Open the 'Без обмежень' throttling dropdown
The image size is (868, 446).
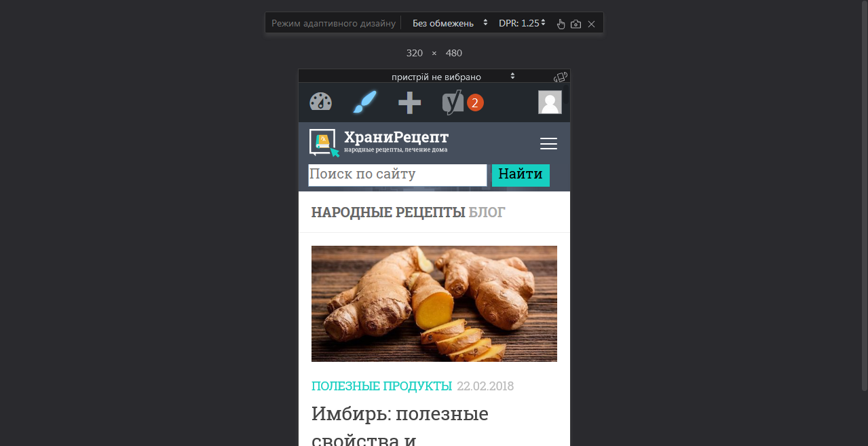tap(450, 23)
